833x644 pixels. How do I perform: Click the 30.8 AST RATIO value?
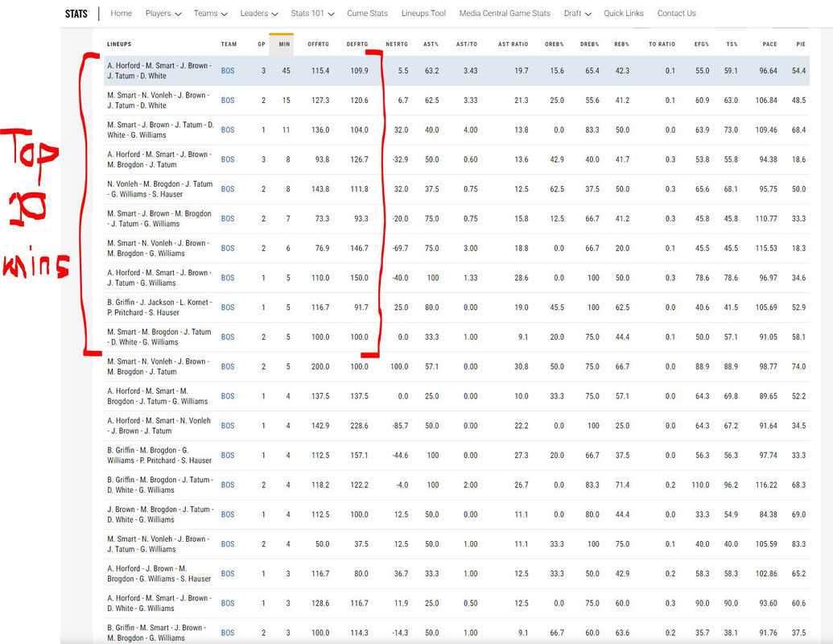[522, 366]
